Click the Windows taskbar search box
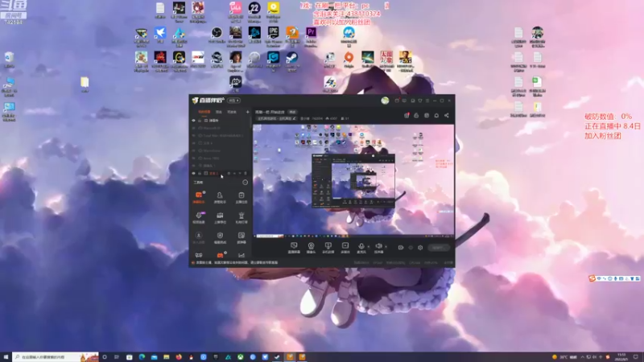 pos(56,357)
